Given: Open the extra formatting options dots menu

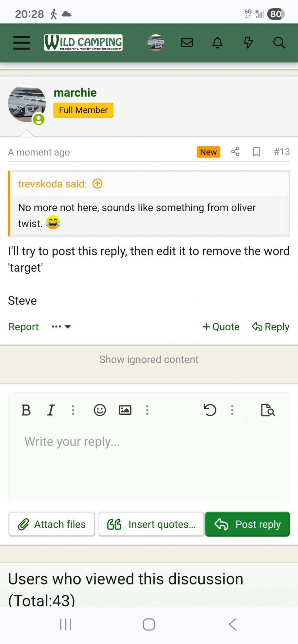Looking at the screenshot, I should click(73, 410).
